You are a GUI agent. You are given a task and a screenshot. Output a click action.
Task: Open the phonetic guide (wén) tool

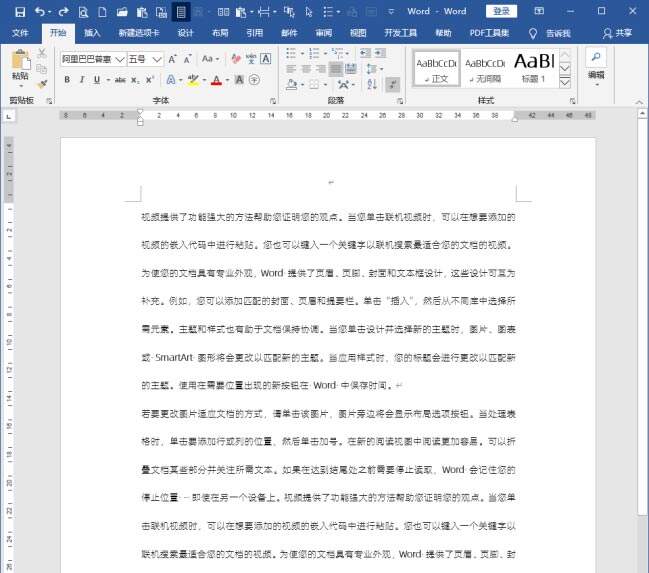click(x=251, y=59)
